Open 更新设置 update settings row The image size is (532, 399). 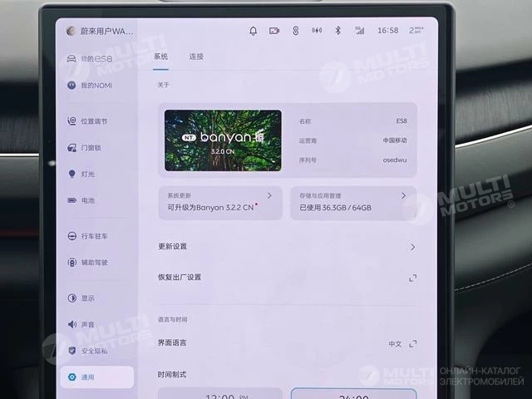(287, 247)
